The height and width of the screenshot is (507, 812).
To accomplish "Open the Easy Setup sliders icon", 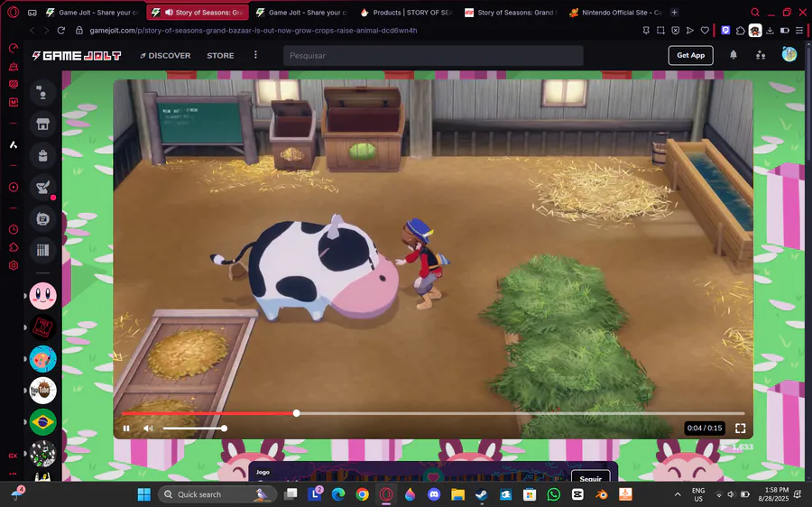I will 799,31.
